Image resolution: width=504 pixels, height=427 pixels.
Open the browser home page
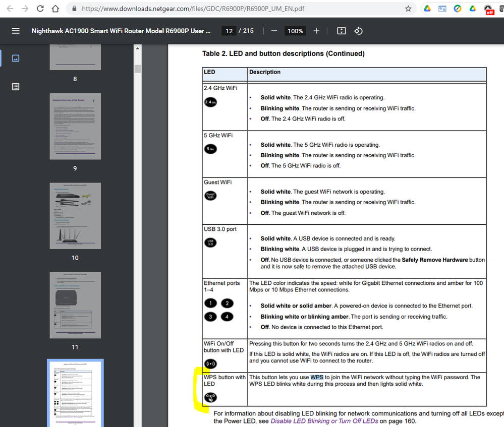pos(55,9)
